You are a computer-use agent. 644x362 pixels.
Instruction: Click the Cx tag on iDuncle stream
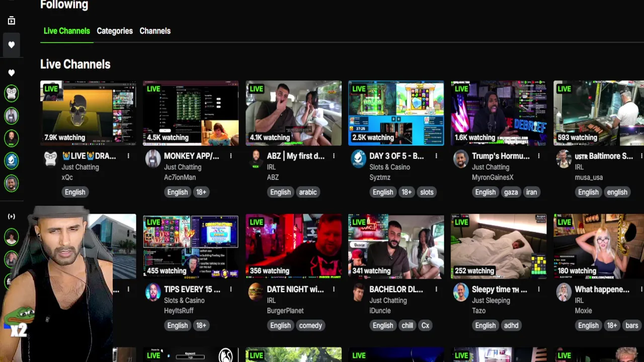coord(425,325)
